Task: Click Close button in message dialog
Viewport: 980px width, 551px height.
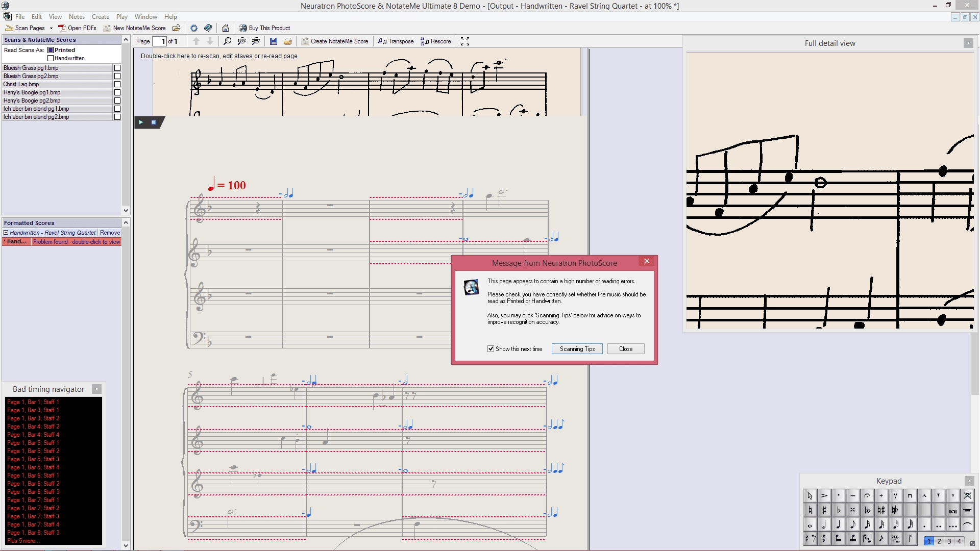Action: coord(626,349)
